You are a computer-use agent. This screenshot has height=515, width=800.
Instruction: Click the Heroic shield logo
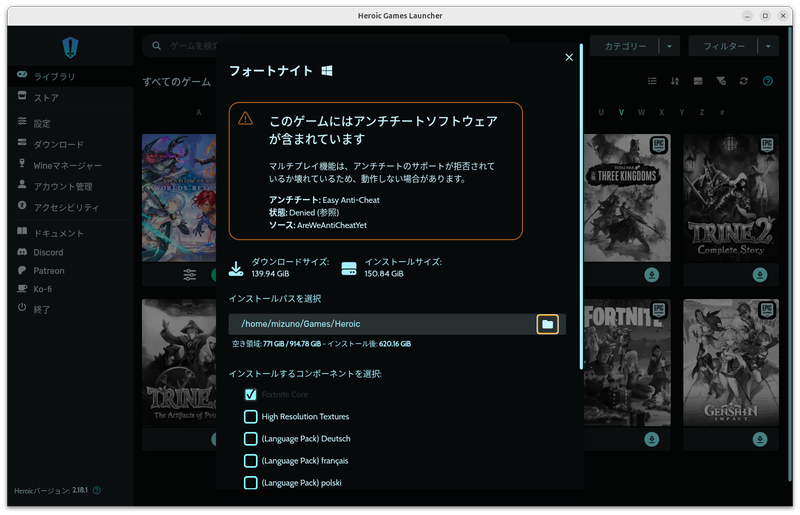pyautogui.click(x=70, y=47)
